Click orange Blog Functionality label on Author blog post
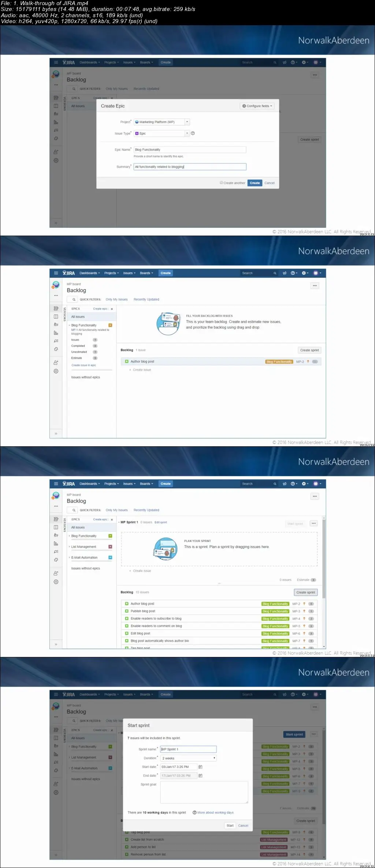Image resolution: width=375 pixels, height=868 pixels. click(x=279, y=362)
